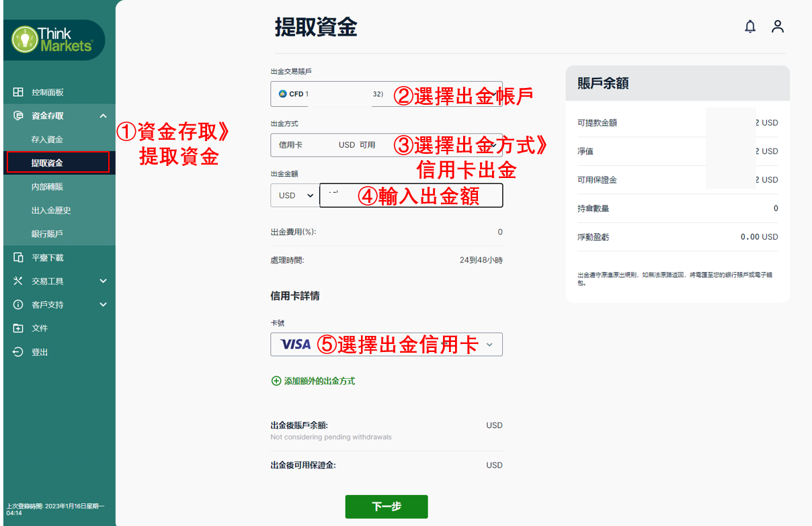This screenshot has height=526, width=812.
Task: Open 内部轉賬 sidebar item
Action: pyautogui.click(x=47, y=187)
